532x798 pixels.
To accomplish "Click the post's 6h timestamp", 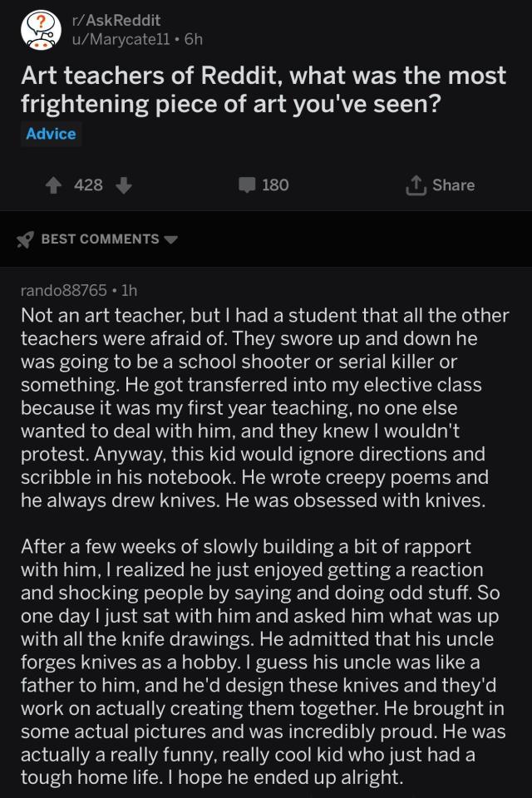I will coord(193,38).
